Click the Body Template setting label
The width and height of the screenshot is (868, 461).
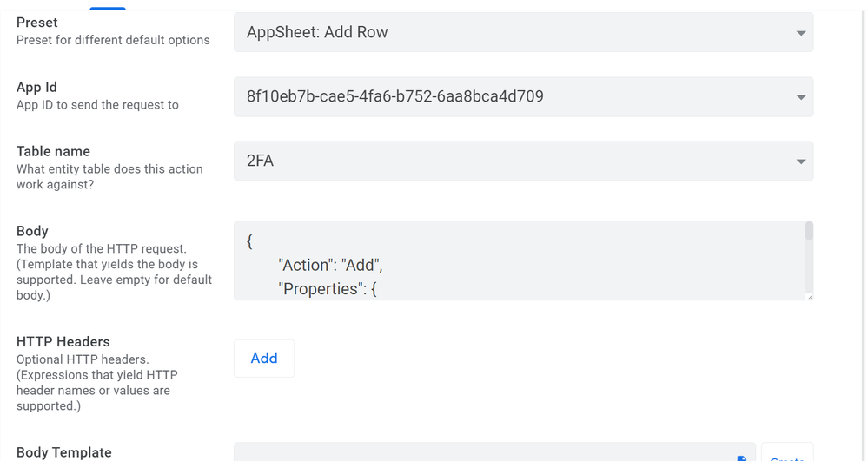(63, 452)
